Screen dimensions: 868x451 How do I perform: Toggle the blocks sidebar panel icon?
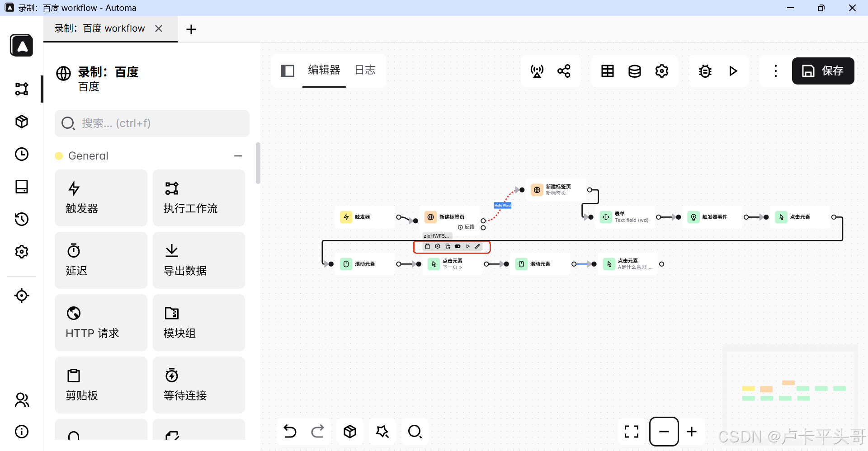pos(288,71)
